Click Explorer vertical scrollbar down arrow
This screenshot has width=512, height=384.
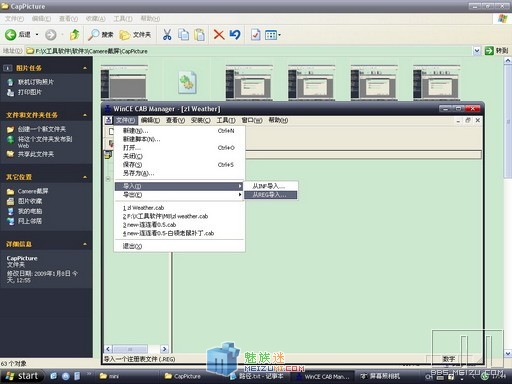point(508,353)
